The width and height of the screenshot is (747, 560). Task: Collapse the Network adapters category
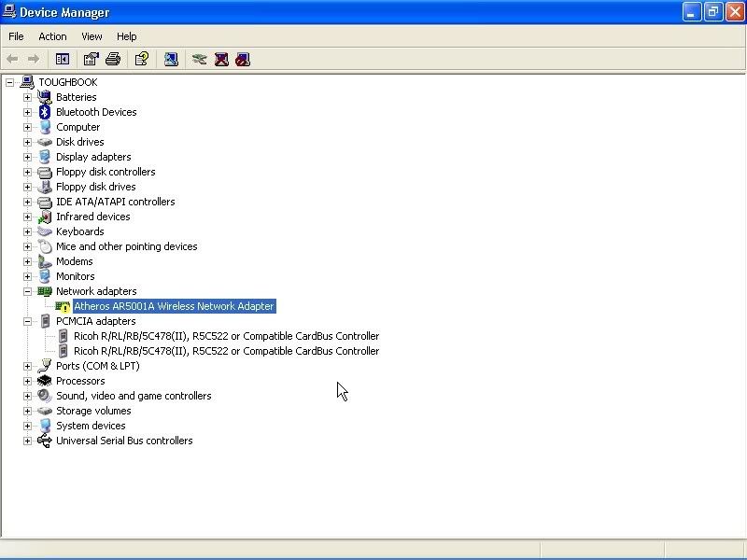coord(27,291)
